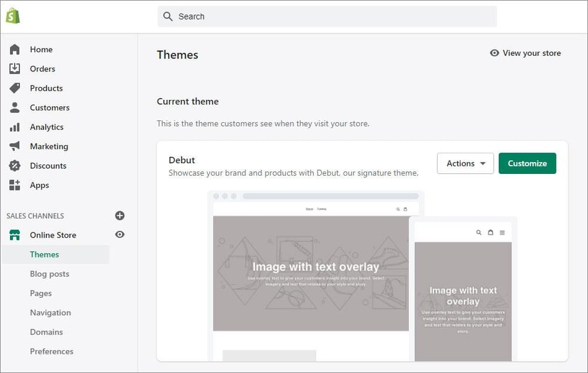Click the Apps grid icon

[x=16, y=185]
